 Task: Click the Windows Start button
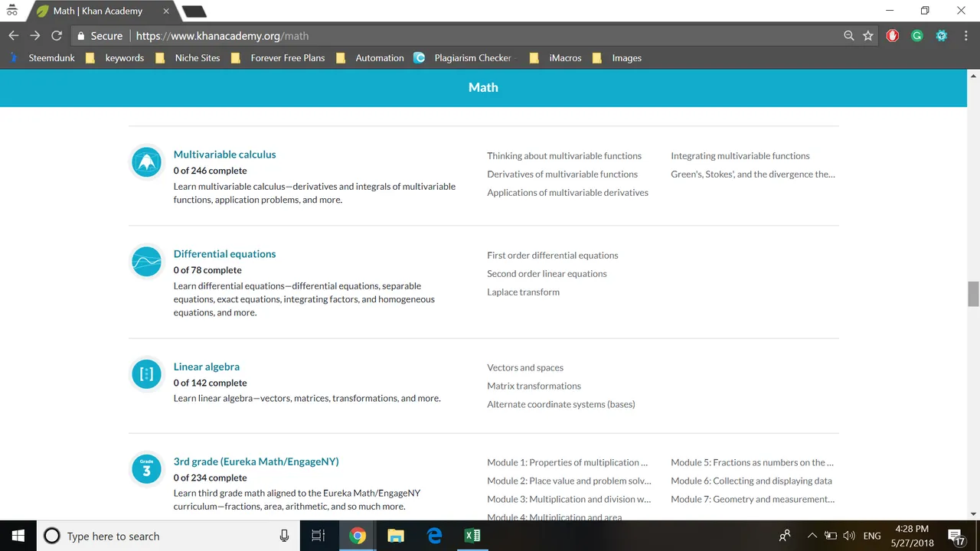pyautogui.click(x=18, y=536)
